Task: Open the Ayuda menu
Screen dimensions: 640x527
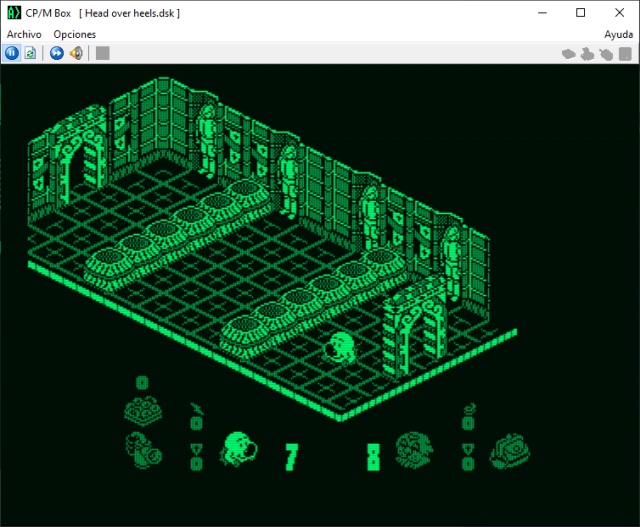Action: tap(618, 34)
